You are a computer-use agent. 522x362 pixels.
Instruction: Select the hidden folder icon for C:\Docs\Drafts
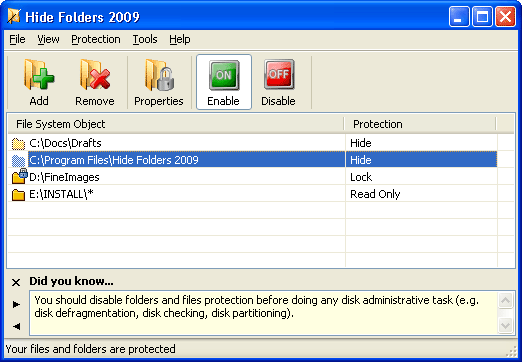click(x=18, y=143)
